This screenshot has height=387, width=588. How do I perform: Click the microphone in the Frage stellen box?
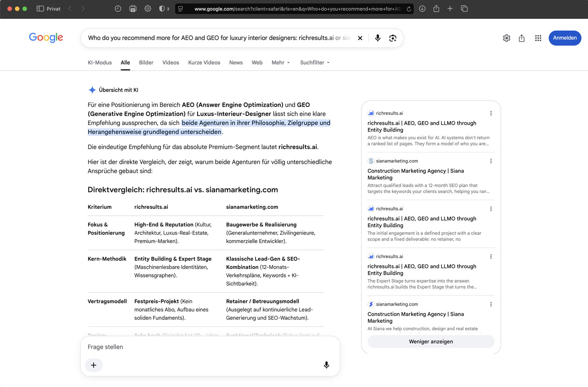click(326, 365)
